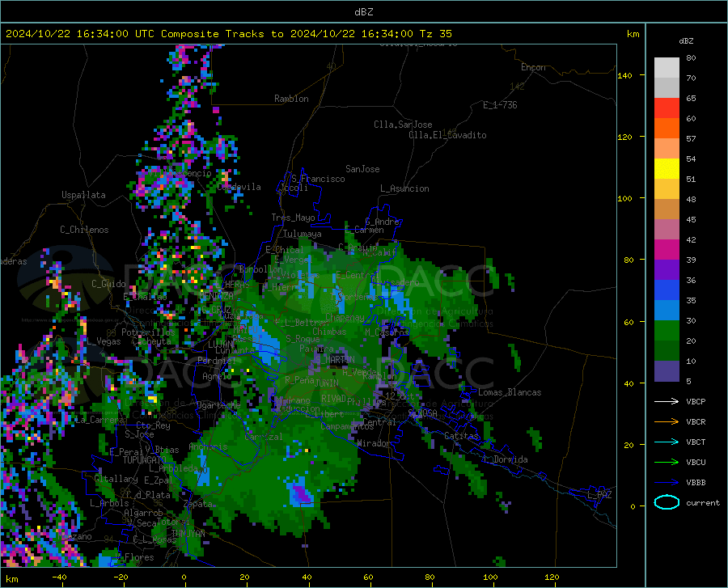Image resolution: width=728 pixels, height=588 pixels.
Task: Select the bright yellow 51–54 dBZ swatch
Action: pyautogui.click(x=667, y=169)
